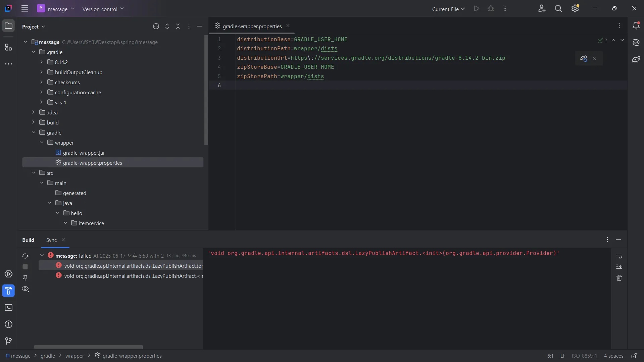
Task: Change LF line separator setting
Action: point(563,356)
